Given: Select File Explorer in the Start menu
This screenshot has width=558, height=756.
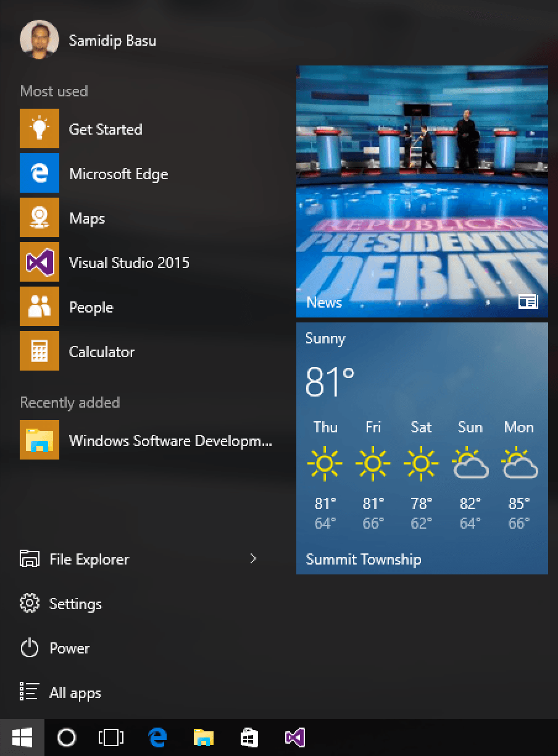Looking at the screenshot, I should pyautogui.click(x=89, y=558).
